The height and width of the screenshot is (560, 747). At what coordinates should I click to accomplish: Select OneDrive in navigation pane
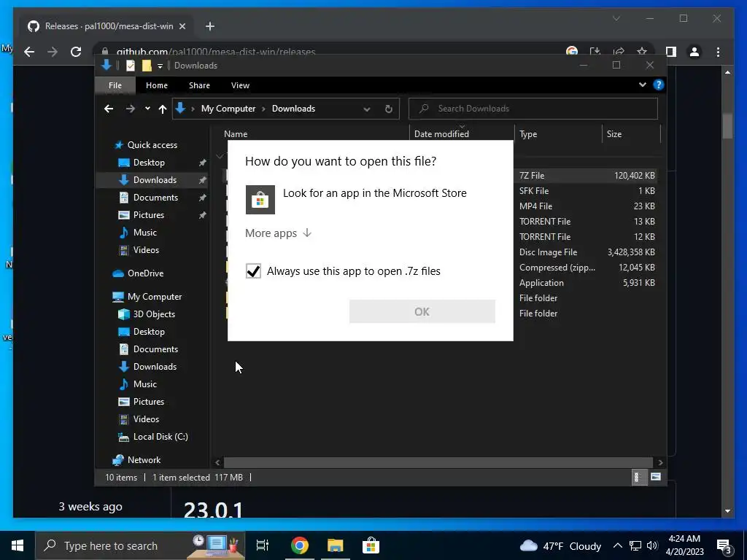coord(145,273)
